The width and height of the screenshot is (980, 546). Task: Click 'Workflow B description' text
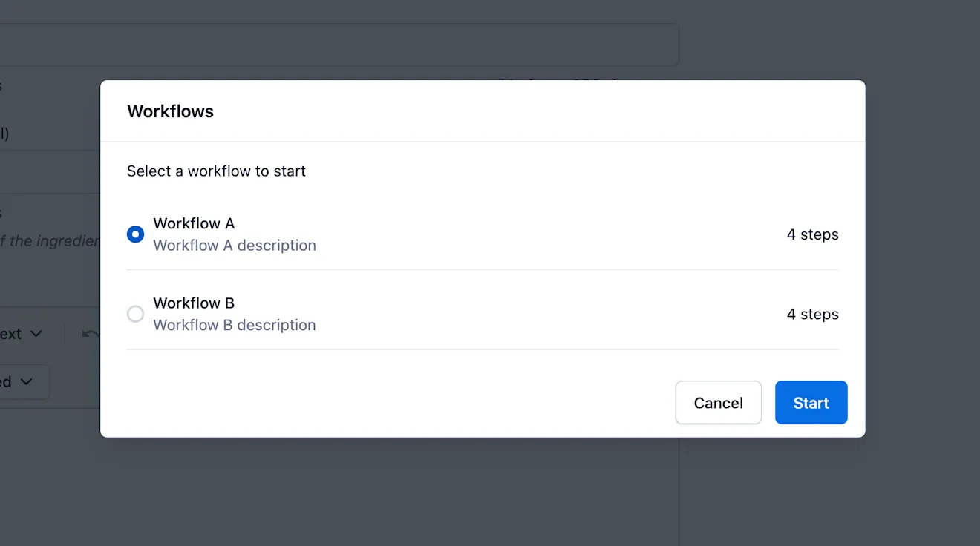click(x=235, y=325)
